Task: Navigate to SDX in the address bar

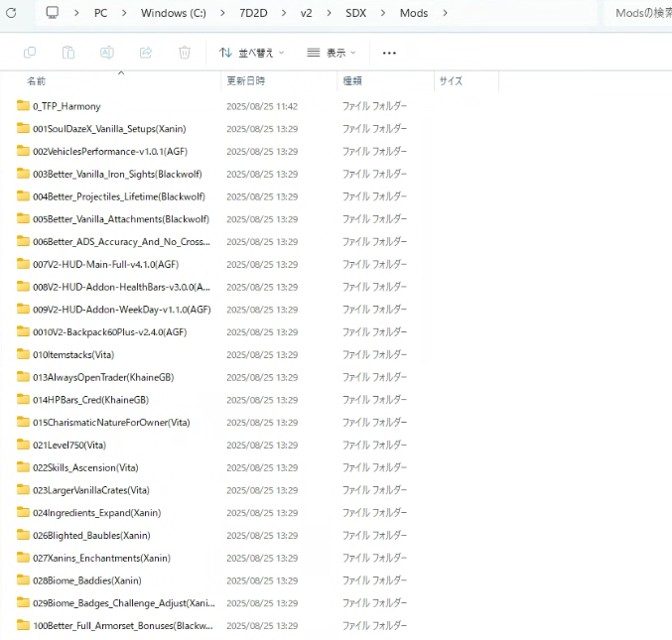Action: [355, 13]
